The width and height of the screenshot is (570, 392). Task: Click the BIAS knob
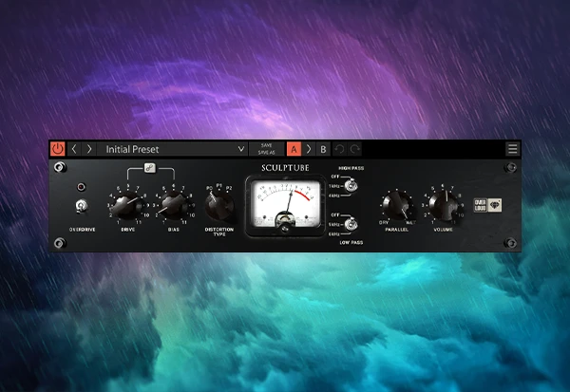[174, 206]
